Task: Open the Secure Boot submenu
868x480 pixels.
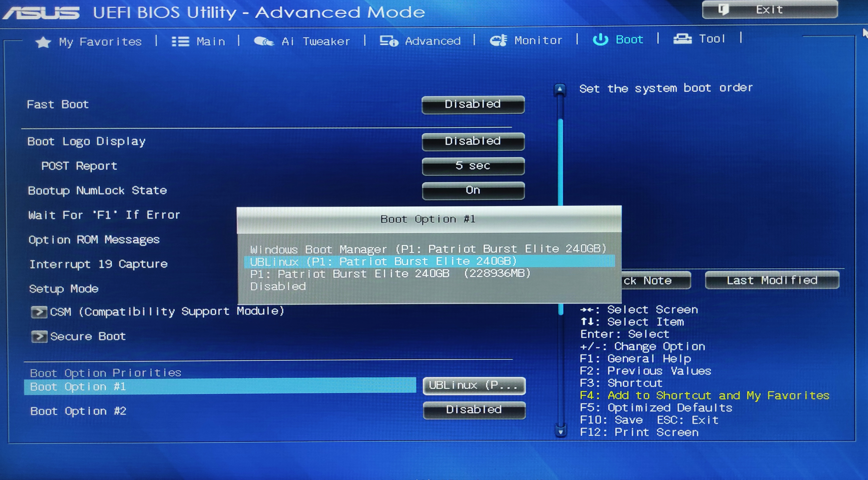Action: [79, 336]
